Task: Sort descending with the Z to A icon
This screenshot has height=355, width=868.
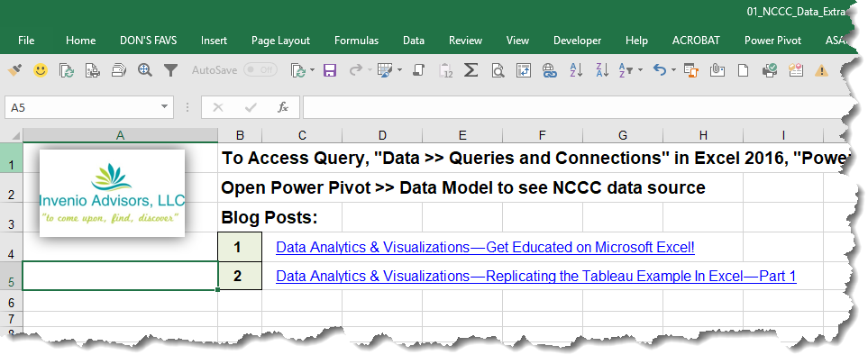Action: click(602, 70)
